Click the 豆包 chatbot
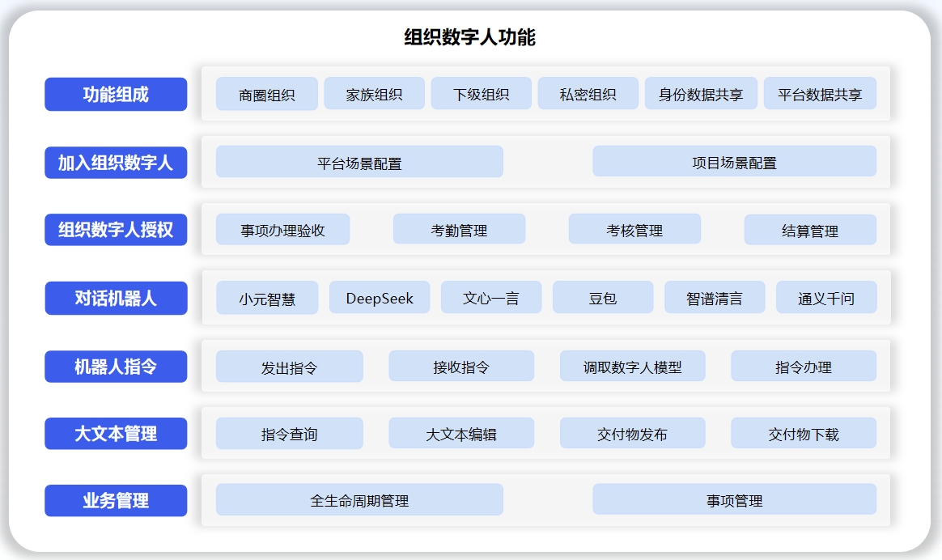 [603, 297]
